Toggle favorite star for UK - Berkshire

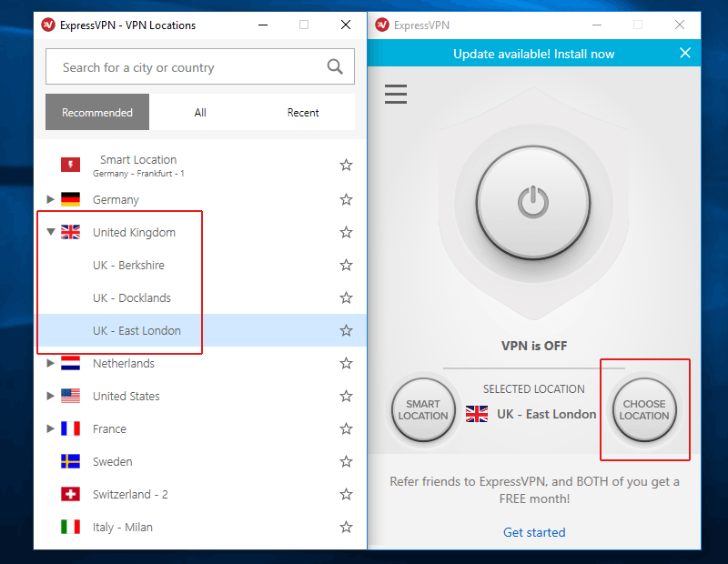(346, 265)
